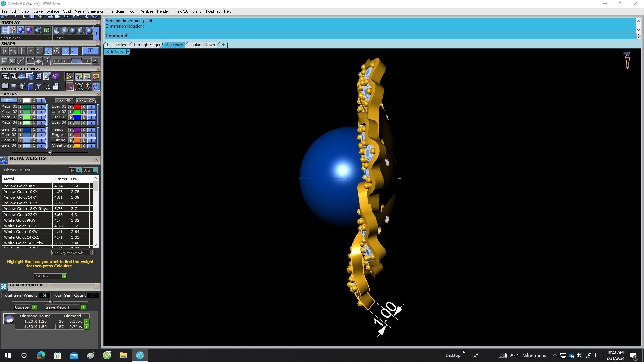The image size is (644, 362).
Task: Toggle the 0.5 snap increment
Action: (76, 61)
